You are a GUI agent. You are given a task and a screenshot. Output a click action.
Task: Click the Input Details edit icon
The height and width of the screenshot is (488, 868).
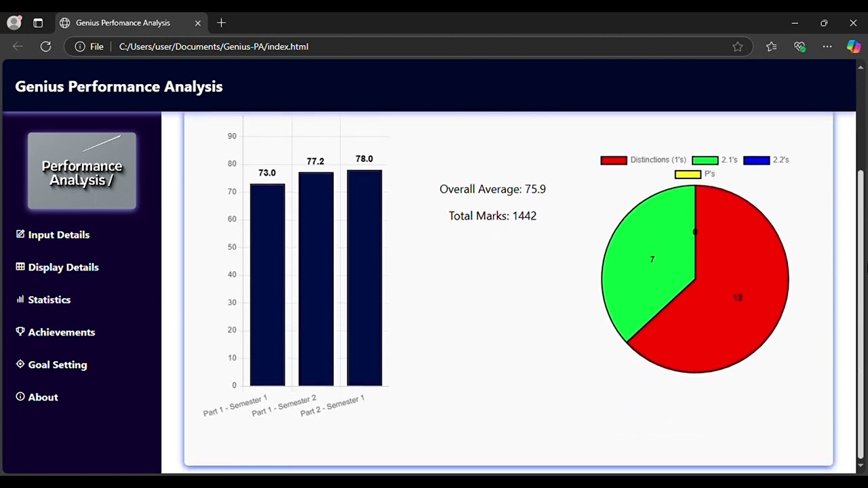tap(20, 234)
